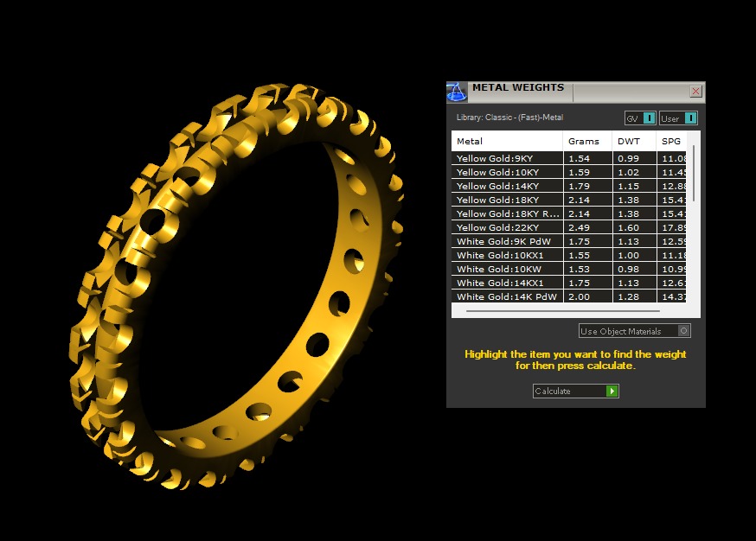Toggle the User library switch
The height and width of the screenshot is (541, 756).
coord(678,118)
